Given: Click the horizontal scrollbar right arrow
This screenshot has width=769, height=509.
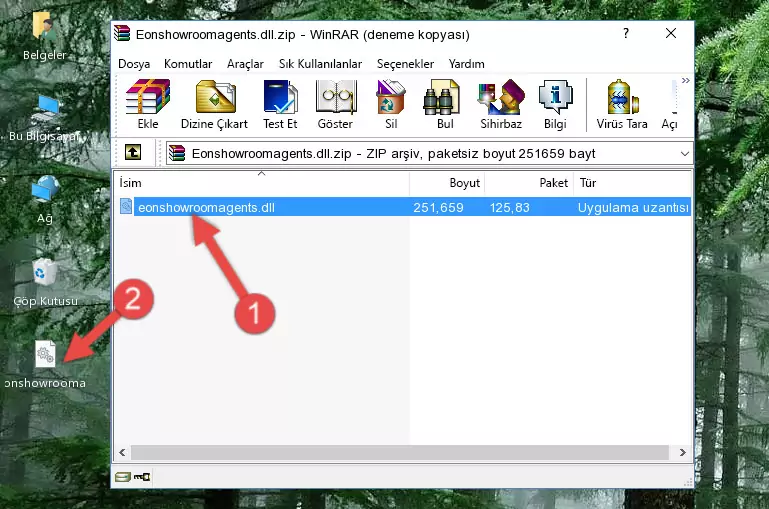Looking at the screenshot, I should coord(682,452).
